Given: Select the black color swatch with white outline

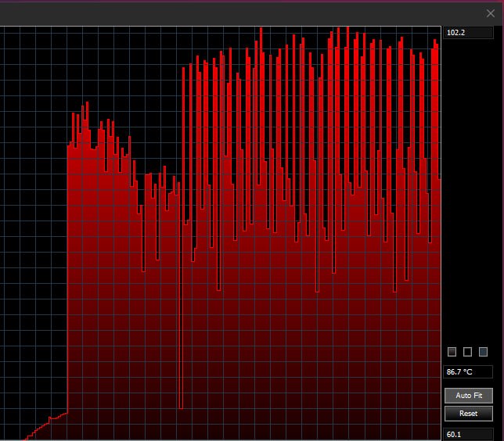Looking at the screenshot, I should [x=467, y=352].
